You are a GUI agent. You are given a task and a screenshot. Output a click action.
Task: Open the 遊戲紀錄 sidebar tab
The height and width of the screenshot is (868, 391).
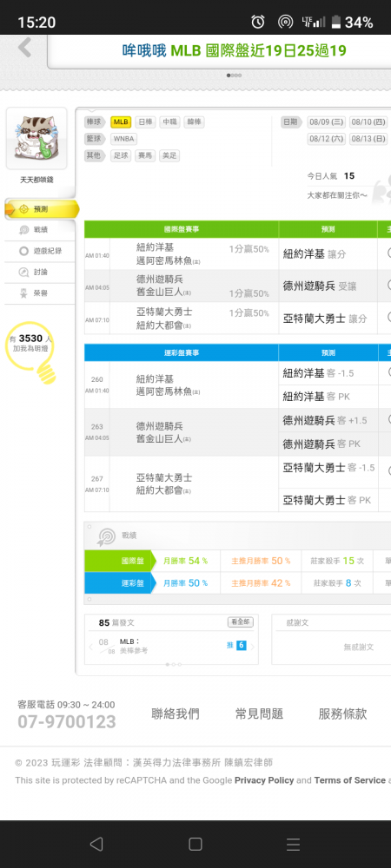(x=40, y=251)
